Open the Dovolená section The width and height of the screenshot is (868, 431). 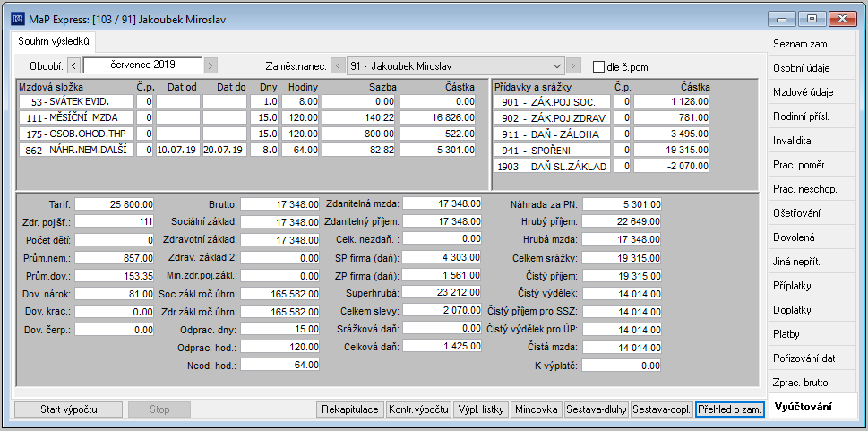click(812, 237)
